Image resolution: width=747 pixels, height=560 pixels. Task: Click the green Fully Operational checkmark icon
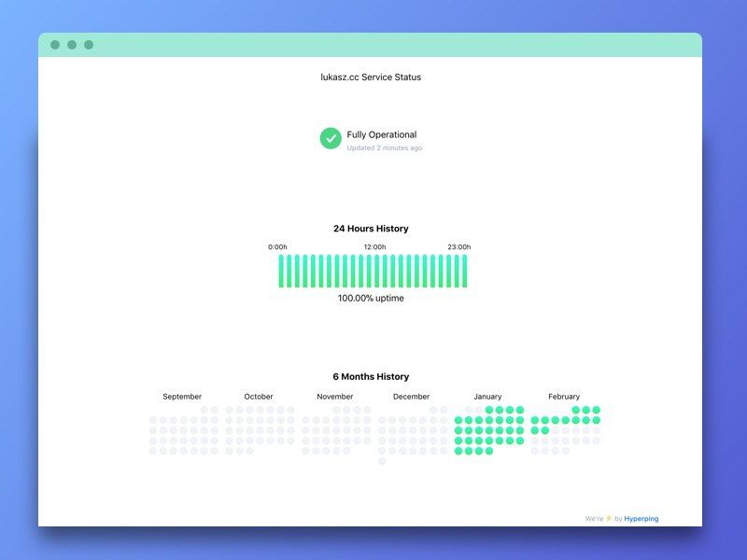click(331, 138)
